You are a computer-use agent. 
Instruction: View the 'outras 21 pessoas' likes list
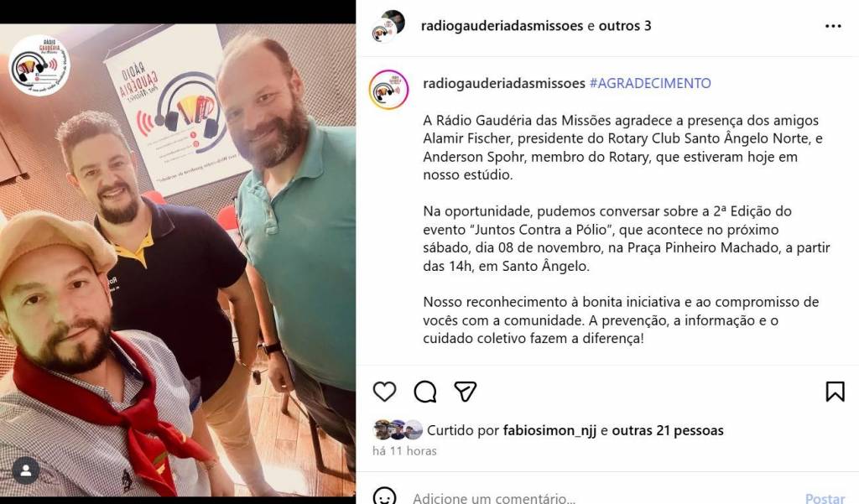[667, 430]
